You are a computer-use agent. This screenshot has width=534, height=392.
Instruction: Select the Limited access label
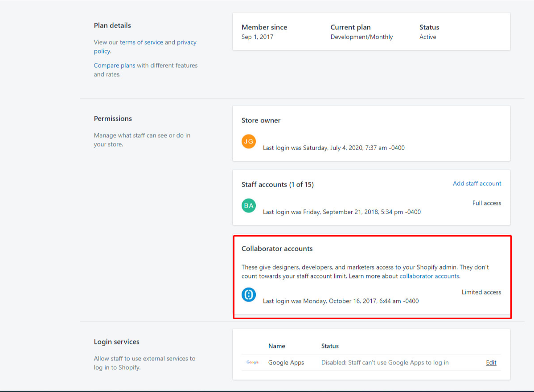coord(481,292)
